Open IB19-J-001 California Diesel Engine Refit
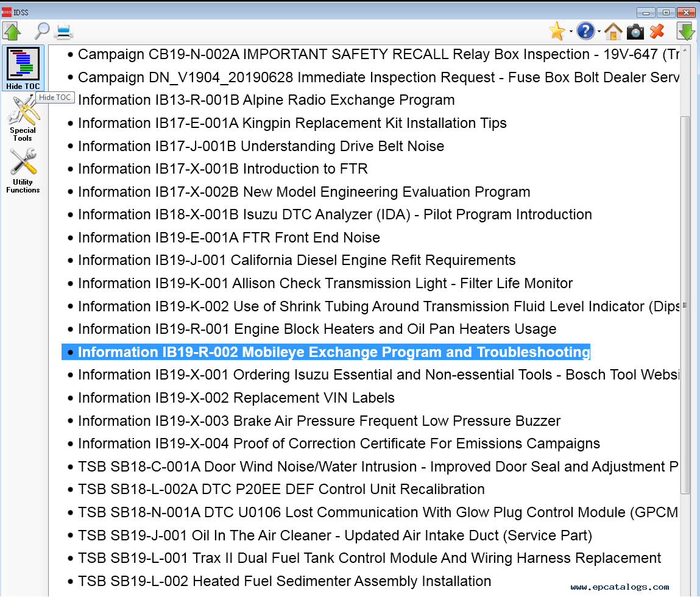Screen dimensions: 700x597 point(297,260)
